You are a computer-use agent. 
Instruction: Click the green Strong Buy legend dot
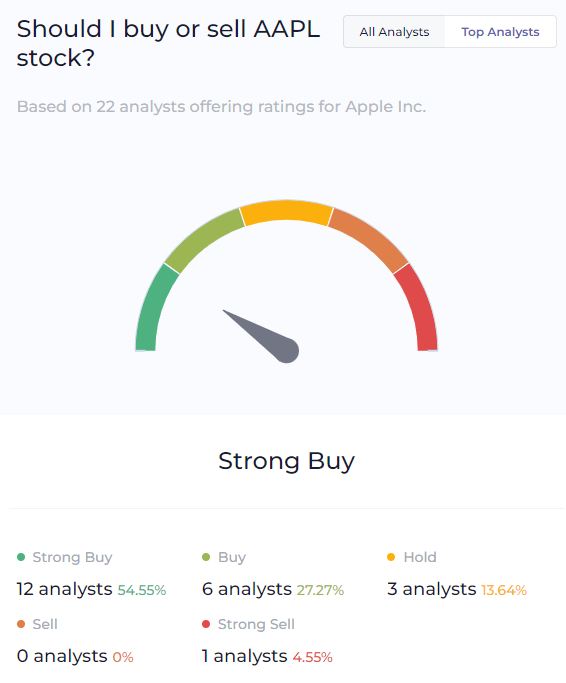coord(21,557)
